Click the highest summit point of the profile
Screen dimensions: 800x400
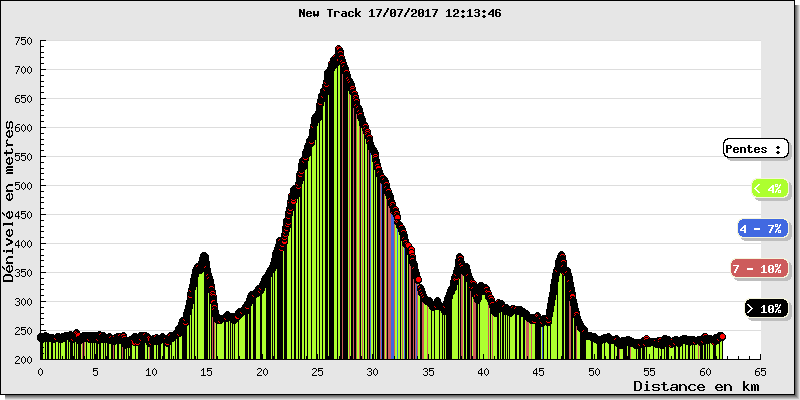click(339, 49)
